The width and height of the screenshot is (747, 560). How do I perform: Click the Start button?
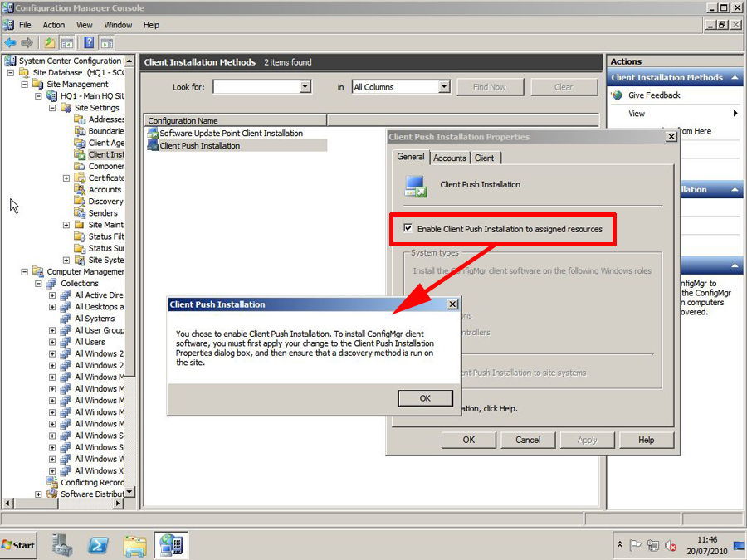tap(18, 545)
